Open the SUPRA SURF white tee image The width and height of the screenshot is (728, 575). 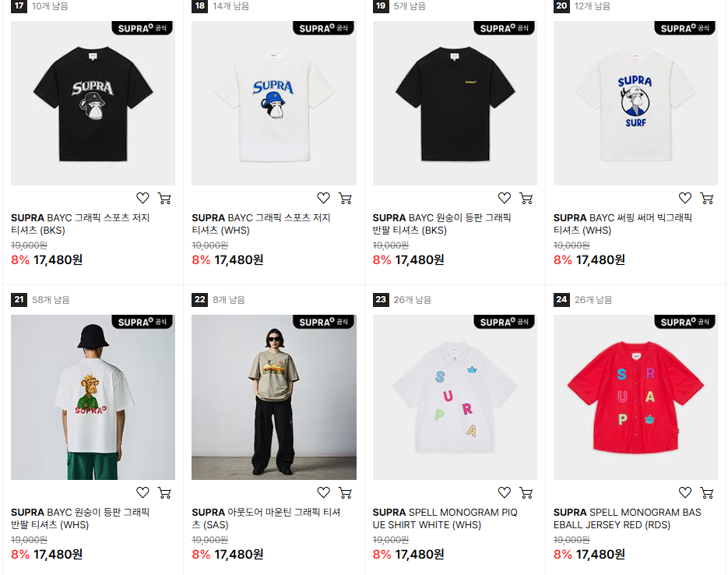click(635, 103)
